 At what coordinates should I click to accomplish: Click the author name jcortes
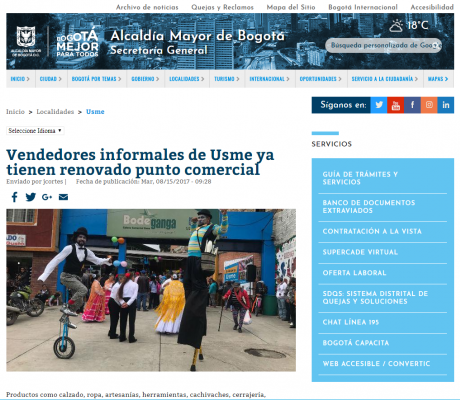[53, 182]
